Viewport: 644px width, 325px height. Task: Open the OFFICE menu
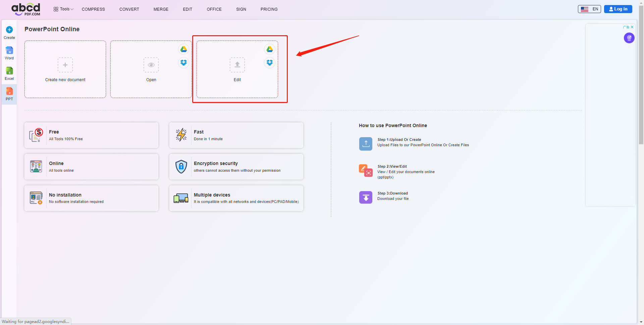pos(214,9)
